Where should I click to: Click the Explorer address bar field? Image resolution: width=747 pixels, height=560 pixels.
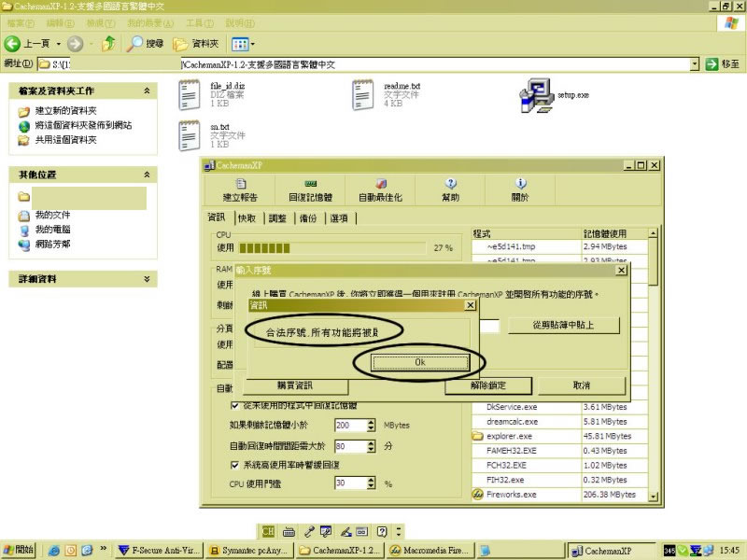pyautogui.click(x=365, y=63)
